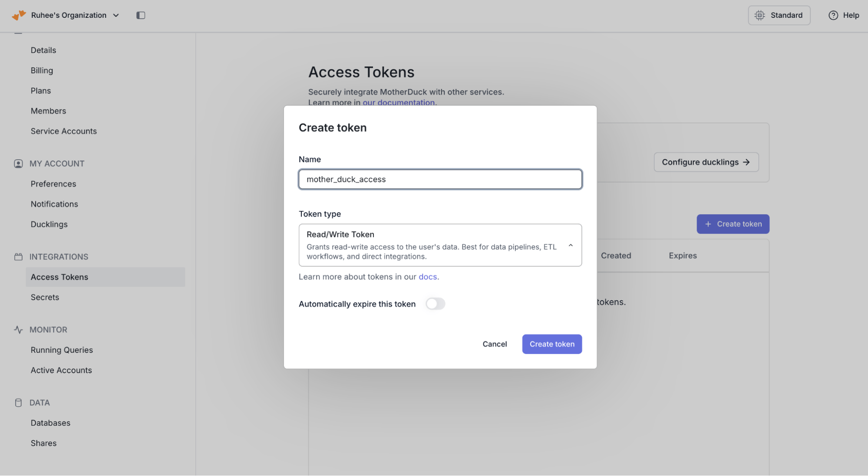Click the My Account section icon

click(18, 164)
